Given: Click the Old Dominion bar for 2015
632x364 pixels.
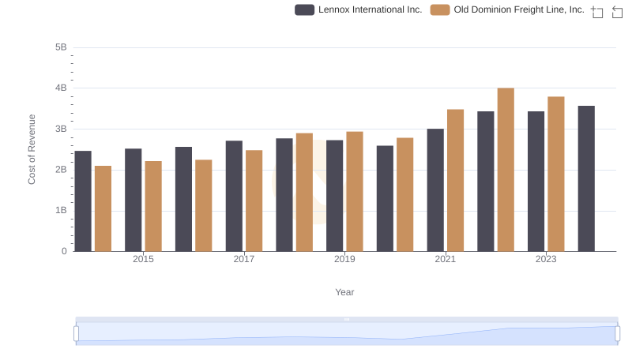Looking at the screenshot, I should 153,206.
